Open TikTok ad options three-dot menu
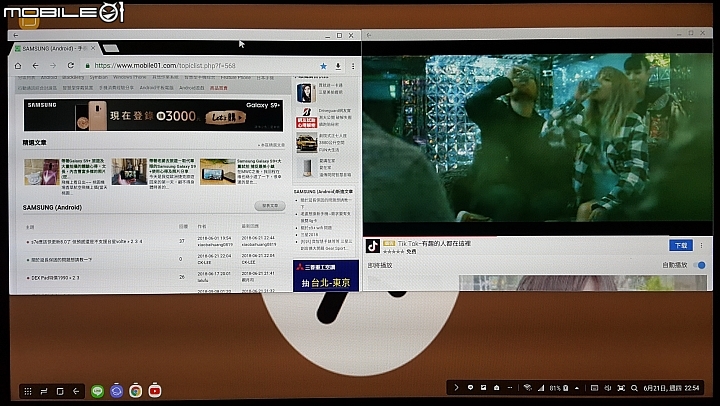The height and width of the screenshot is (406, 720). point(701,246)
